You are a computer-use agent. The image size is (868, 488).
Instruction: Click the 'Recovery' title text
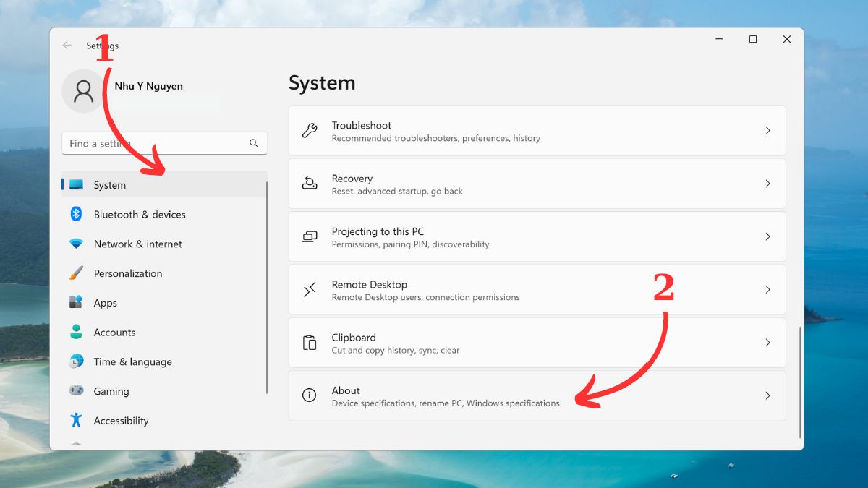[x=352, y=179]
